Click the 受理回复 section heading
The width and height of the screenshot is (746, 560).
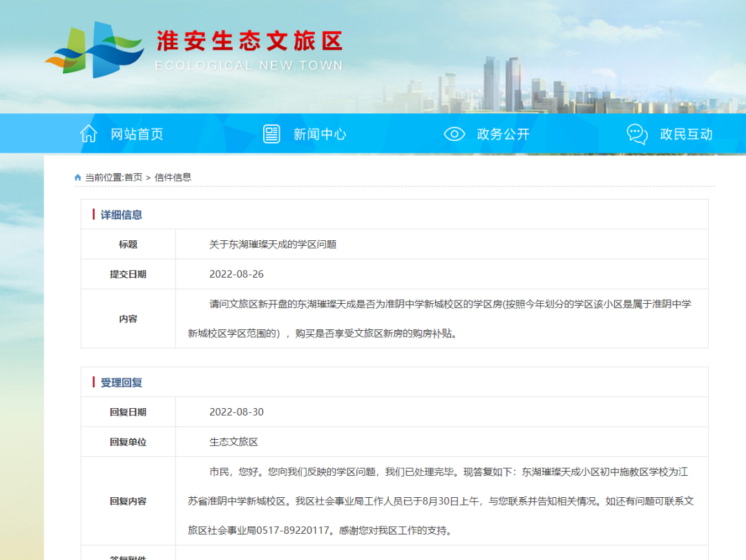point(122,383)
